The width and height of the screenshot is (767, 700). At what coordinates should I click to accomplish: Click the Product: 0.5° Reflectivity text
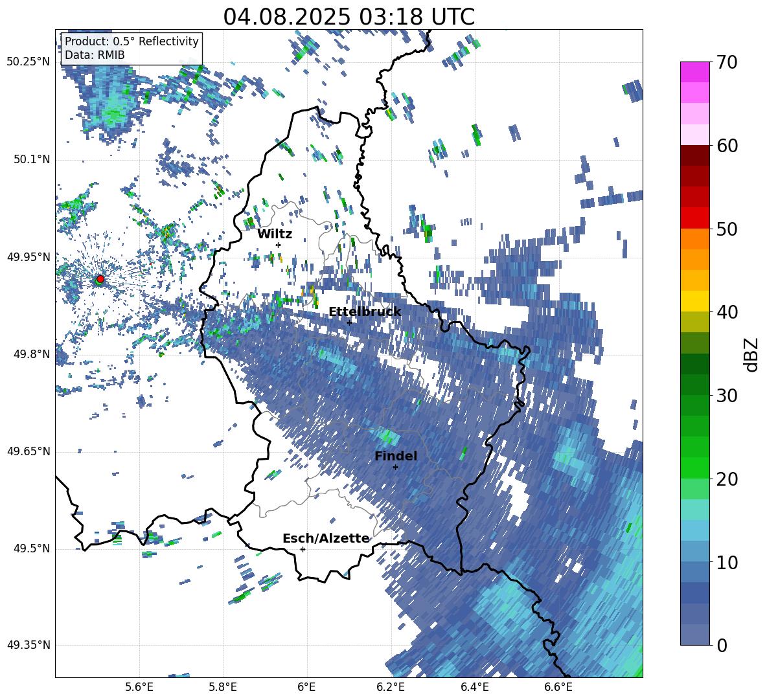[x=132, y=41]
